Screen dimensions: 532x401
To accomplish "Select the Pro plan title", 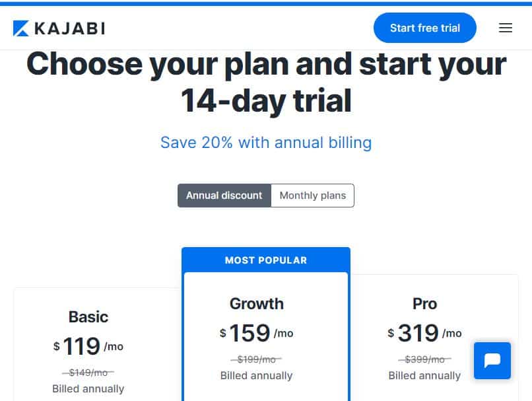I will tap(425, 304).
